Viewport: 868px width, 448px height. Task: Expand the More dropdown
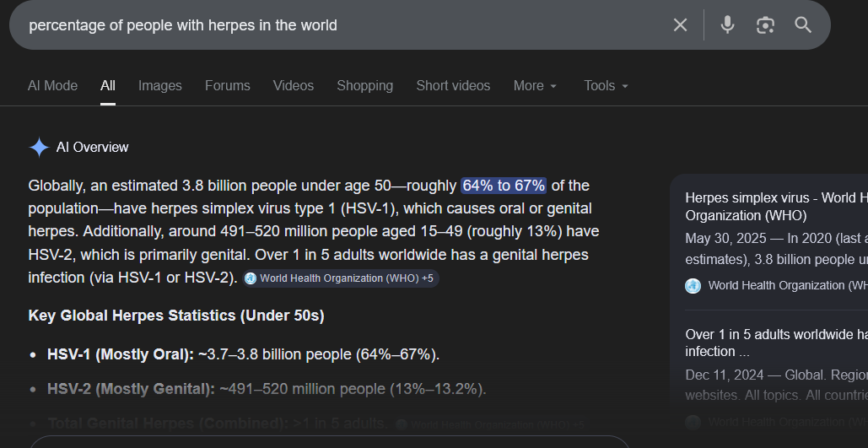click(535, 86)
